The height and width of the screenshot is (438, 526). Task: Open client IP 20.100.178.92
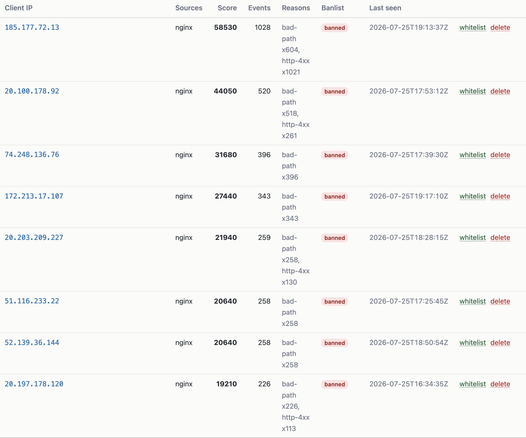pos(32,91)
